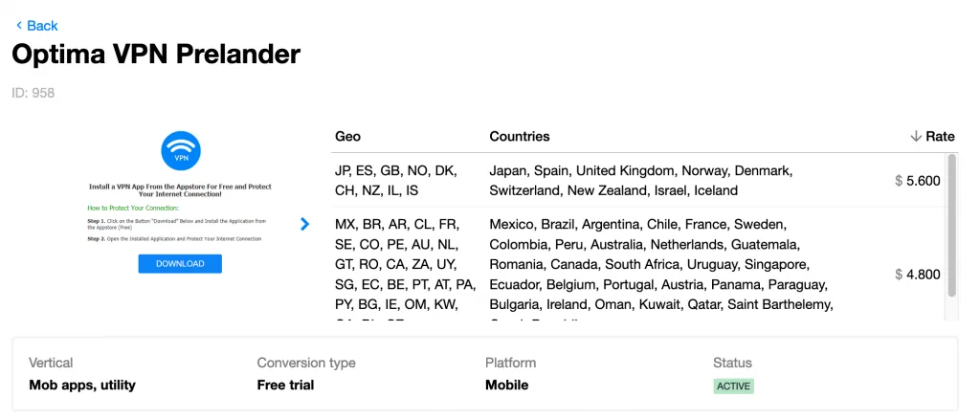This screenshot has height=420, width=980.
Task: Select the geo codes starting with JP
Action: [x=396, y=181]
